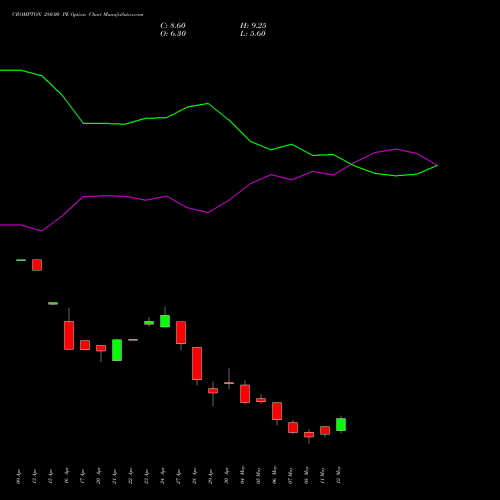Select the 21 Apr date label
The height and width of the screenshot is (500, 500).
(114, 476)
